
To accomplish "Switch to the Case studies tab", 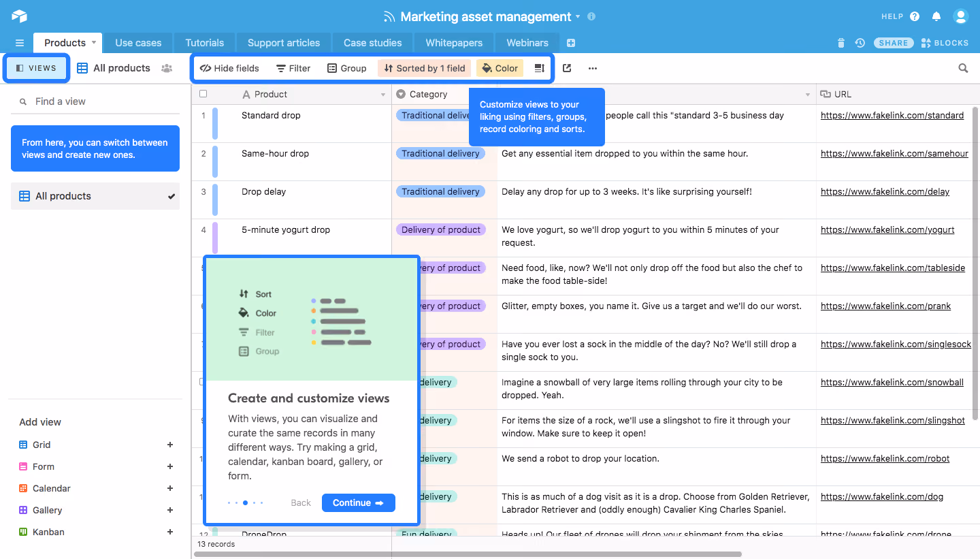I will pos(372,43).
